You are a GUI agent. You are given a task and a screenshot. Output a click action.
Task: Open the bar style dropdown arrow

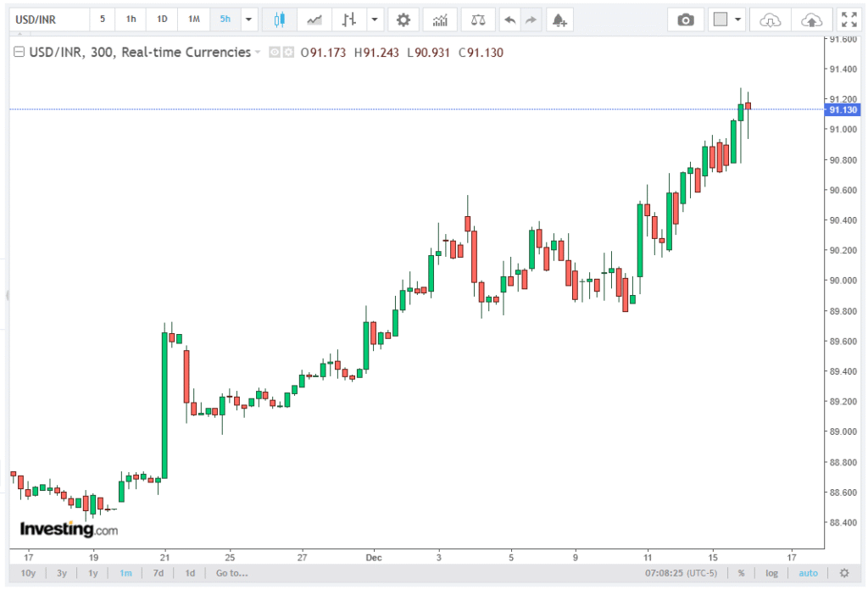click(373, 19)
